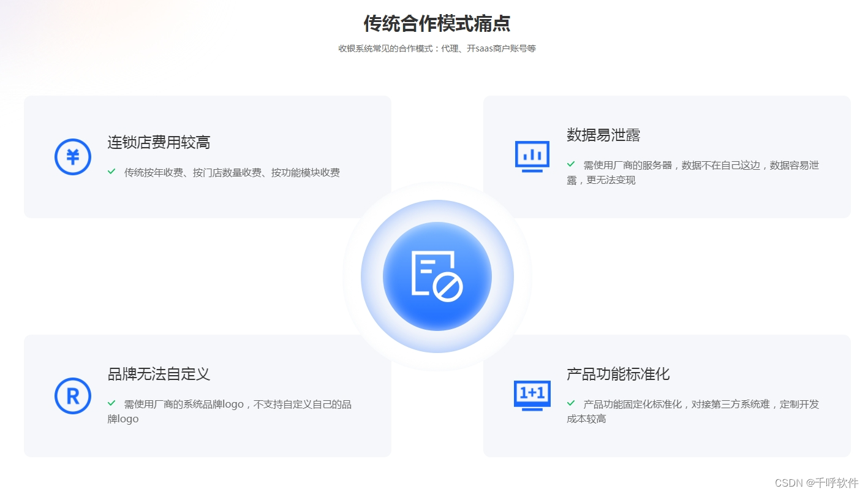Click the green checkmark before 产品功能固定化标准化
Viewport: 868px width, 494px height.
pos(571,403)
